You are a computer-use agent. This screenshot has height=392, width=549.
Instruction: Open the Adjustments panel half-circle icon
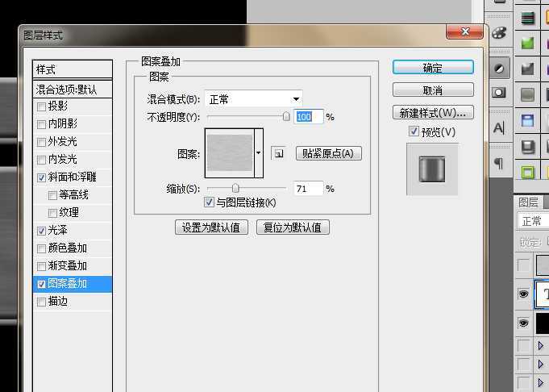pyautogui.click(x=499, y=68)
